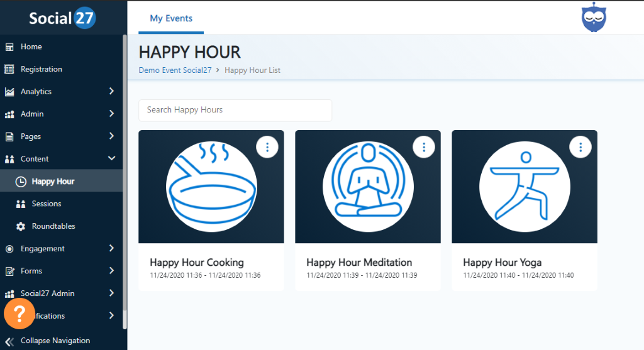Open three-dot menu on Happy Hour Yoga card
644x350 pixels.
tap(580, 147)
